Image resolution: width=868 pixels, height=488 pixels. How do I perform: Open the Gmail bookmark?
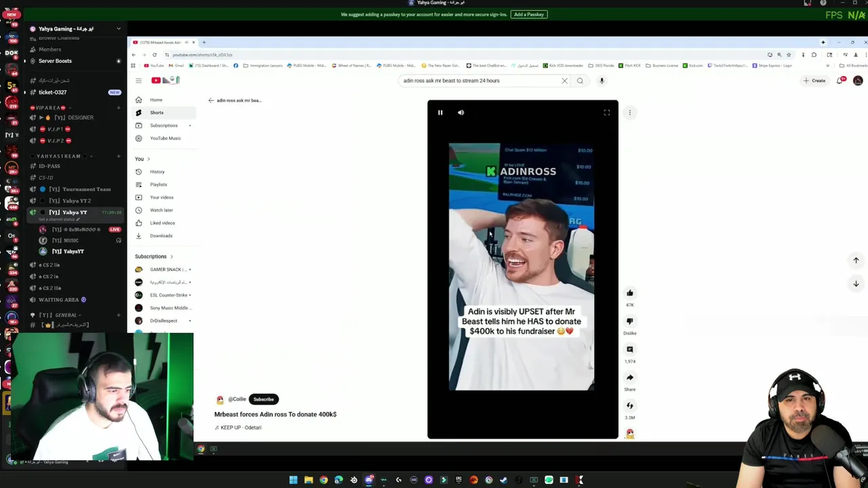click(176, 66)
